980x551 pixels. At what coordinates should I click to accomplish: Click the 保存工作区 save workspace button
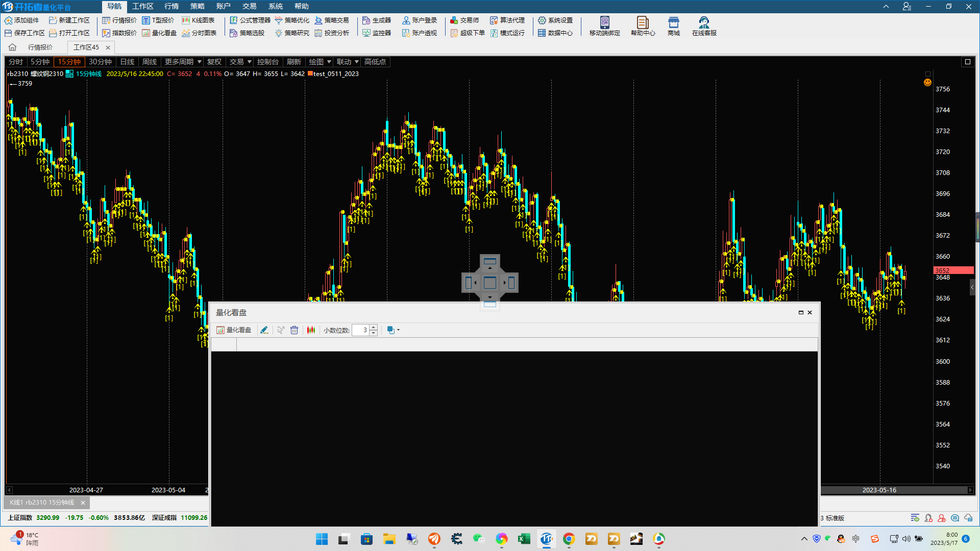[24, 33]
